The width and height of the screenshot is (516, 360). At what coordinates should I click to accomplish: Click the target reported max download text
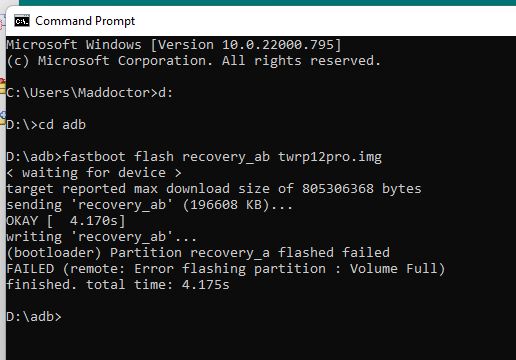pyautogui.click(x=118, y=189)
